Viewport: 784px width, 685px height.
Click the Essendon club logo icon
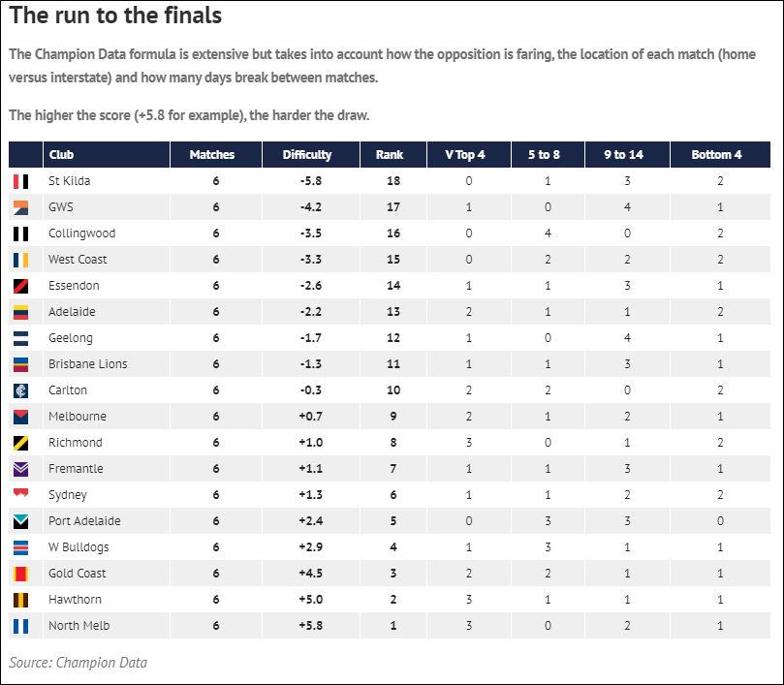[21, 286]
